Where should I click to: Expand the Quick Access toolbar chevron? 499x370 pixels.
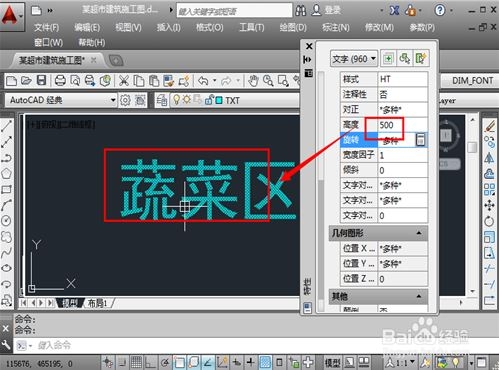click(50, 11)
